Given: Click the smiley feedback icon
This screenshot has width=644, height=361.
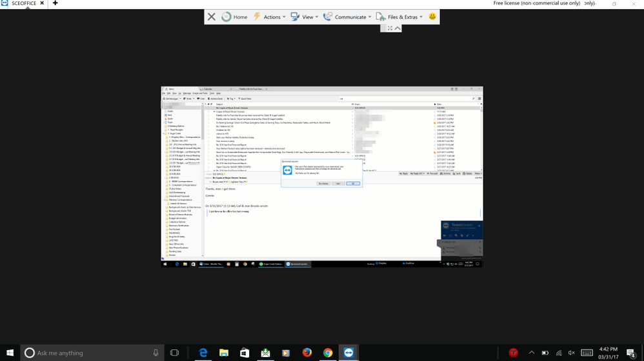Looking at the screenshot, I should (432, 17).
